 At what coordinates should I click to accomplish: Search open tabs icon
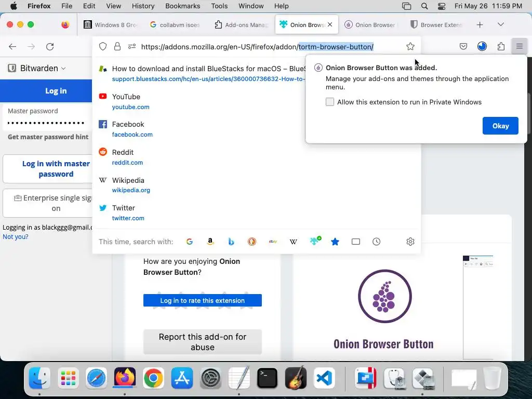point(355,242)
